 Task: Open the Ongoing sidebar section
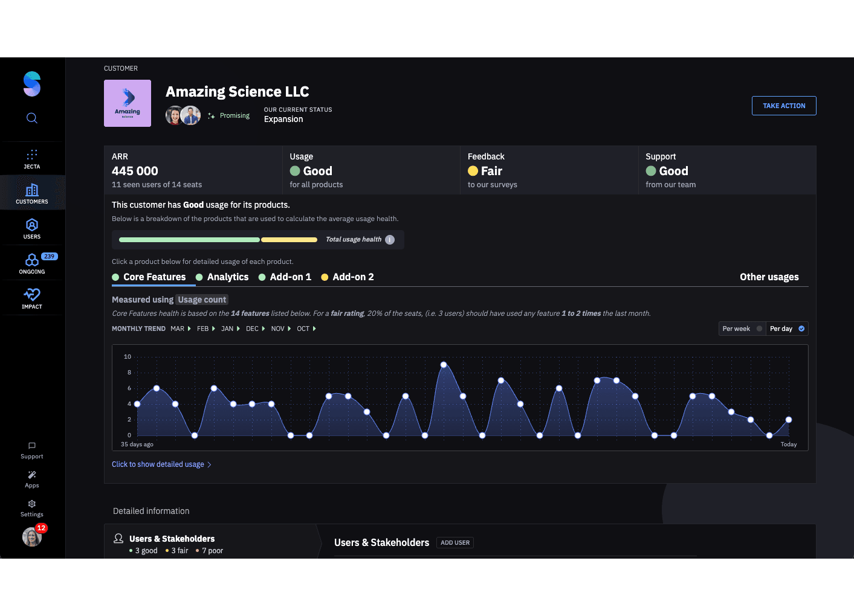coord(32,263)
